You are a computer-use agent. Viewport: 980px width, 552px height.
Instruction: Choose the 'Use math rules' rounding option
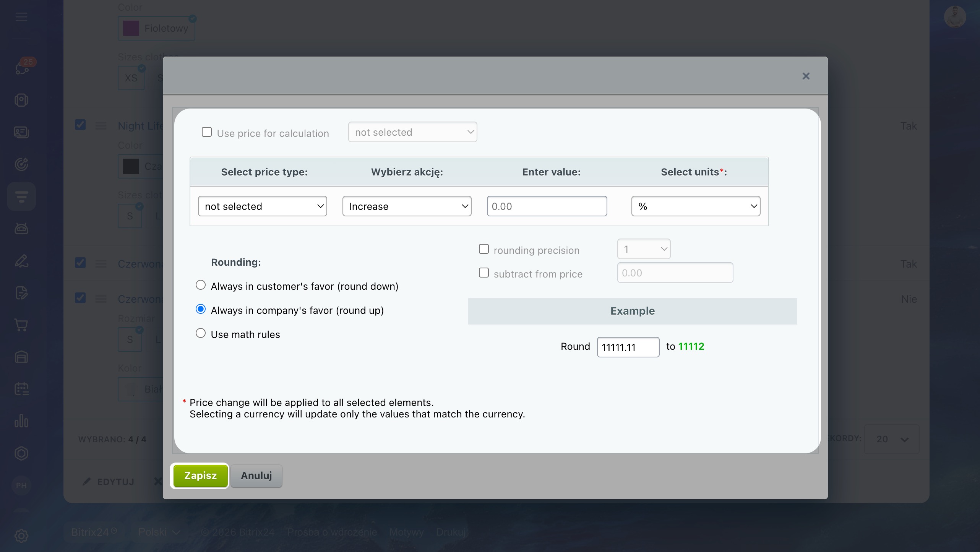click(x=201, y=333)
